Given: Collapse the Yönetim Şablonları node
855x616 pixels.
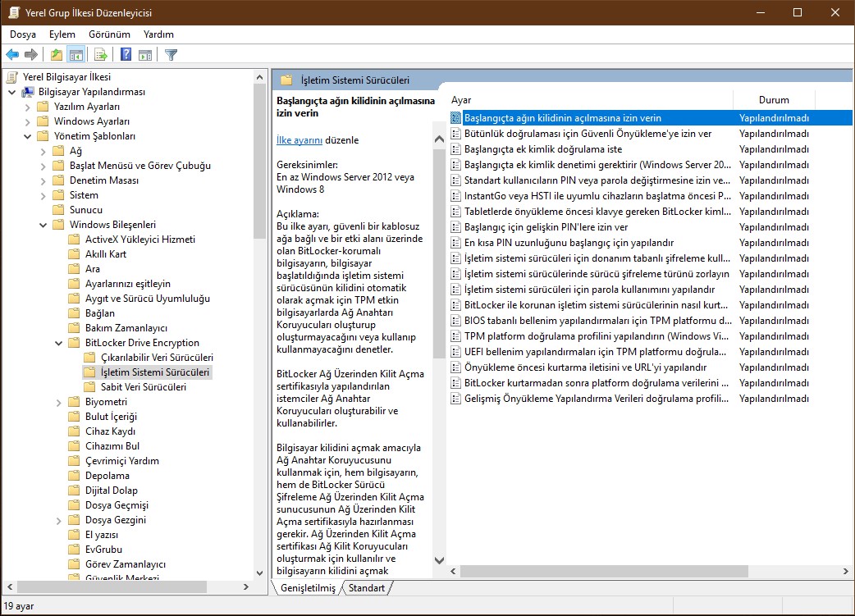Looking at the screenshot, I should coord(28,136).
